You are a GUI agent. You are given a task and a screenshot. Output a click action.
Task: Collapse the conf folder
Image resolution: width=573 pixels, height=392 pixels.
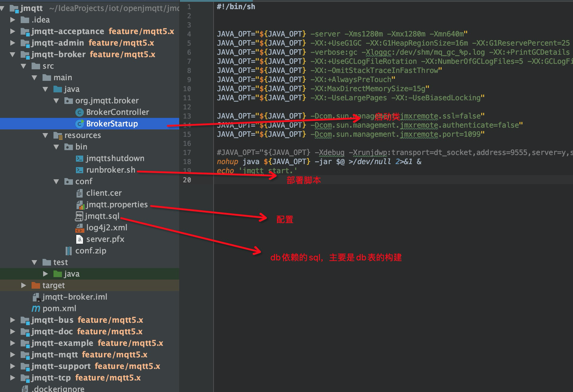point(56,182)
